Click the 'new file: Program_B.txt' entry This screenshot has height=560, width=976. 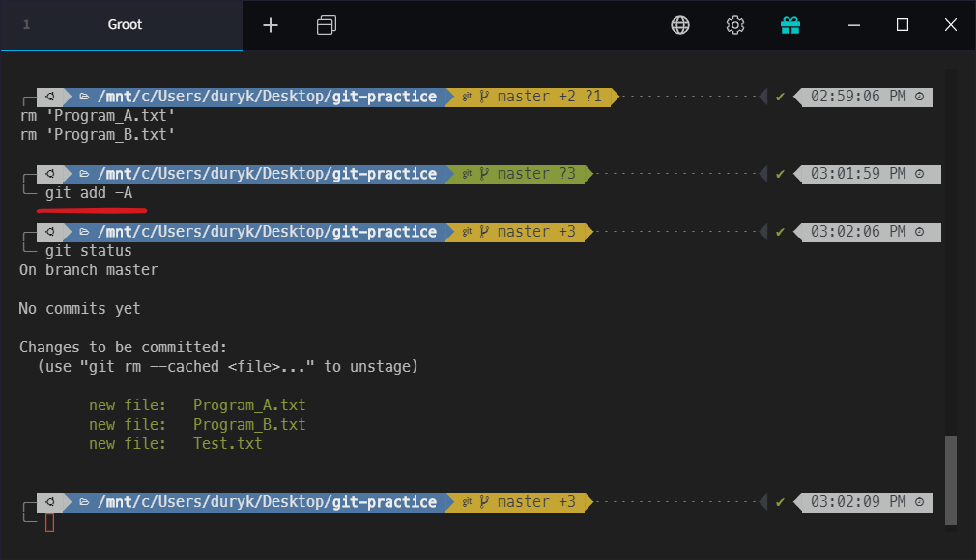click(197, 425)
